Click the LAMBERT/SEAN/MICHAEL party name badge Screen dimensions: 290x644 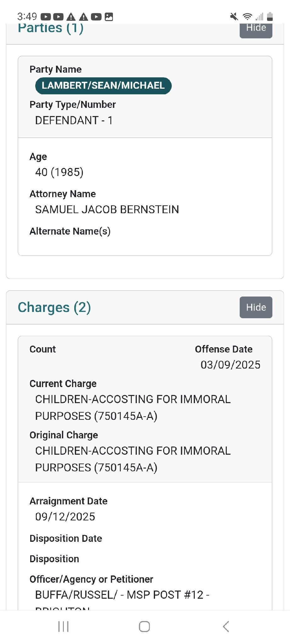103,86
